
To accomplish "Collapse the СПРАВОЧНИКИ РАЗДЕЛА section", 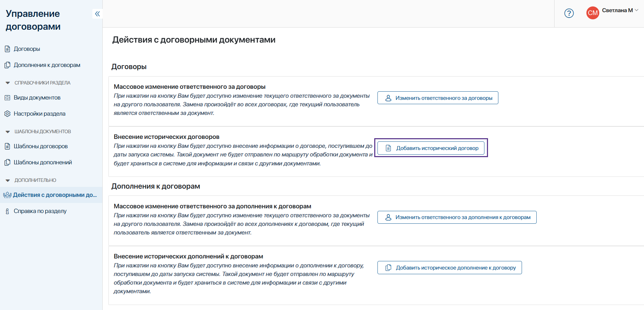I will 8,83.
